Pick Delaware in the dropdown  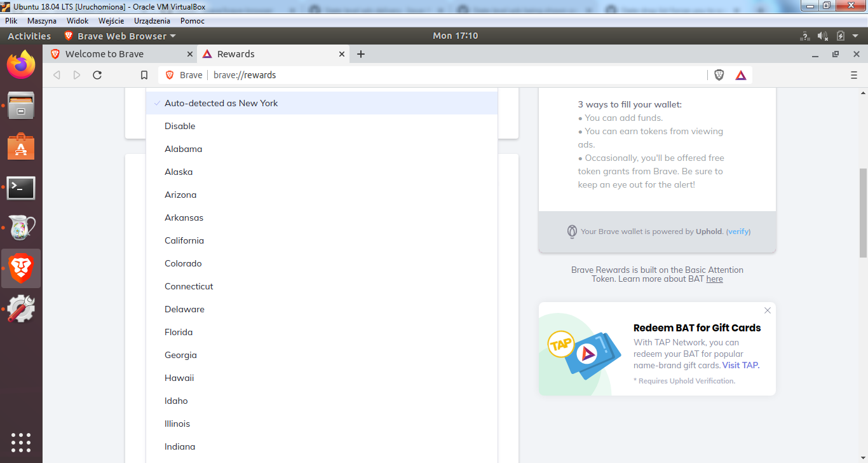point(322,309)
